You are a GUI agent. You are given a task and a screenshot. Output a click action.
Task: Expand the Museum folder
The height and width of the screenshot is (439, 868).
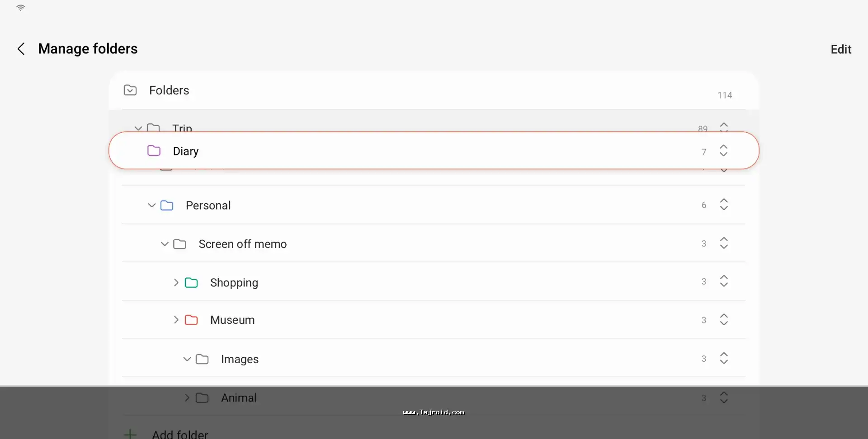pyautogui.click(x=176, y=320)
